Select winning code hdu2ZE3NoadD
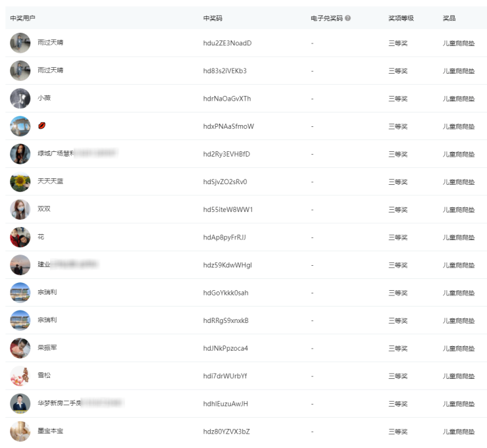This screenshot has height=448, width=487. tap(227, 43)
